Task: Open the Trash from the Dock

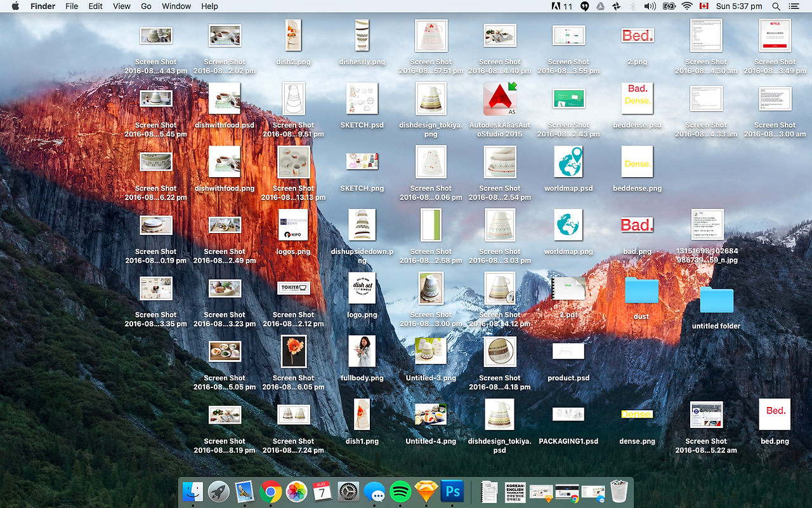Action: click(x=619, y=491)
